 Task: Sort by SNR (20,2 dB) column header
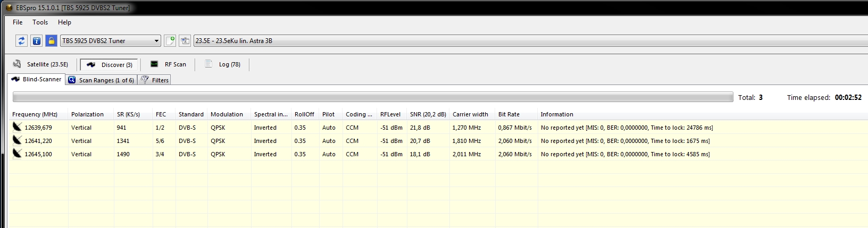428,114
